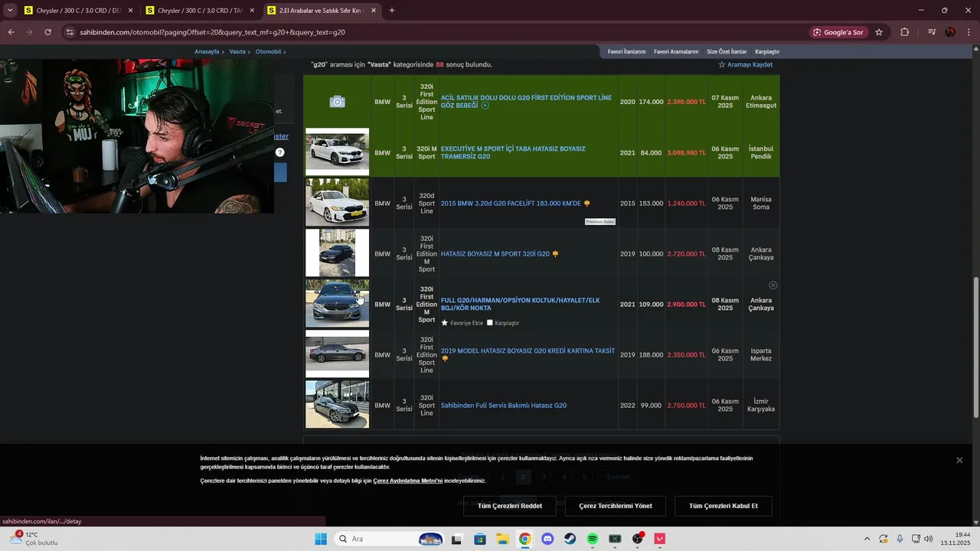Click Çerez Tercihlerimi Yönet button
This screenshot has height=551, width=980.
pyautogui.click(x=616, y=506)
